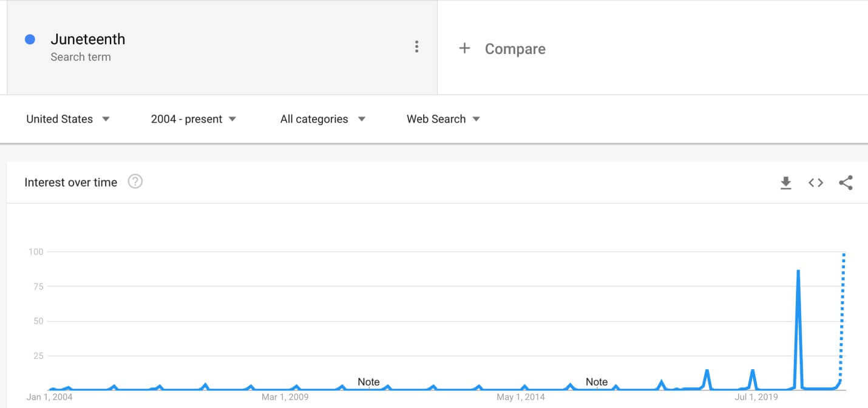Open the Interest over time help icon

coord(135,182)
